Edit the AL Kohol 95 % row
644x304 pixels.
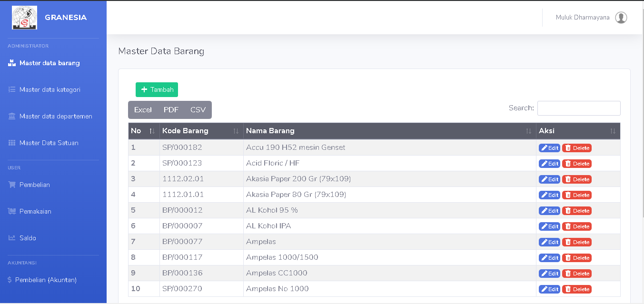pos(549,211)
